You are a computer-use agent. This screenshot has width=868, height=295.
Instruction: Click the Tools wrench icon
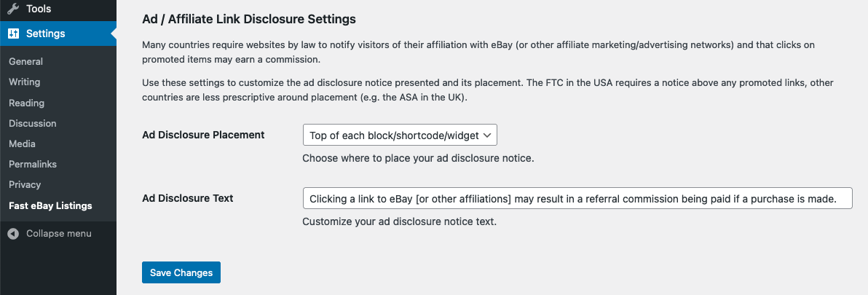(13, 9)
